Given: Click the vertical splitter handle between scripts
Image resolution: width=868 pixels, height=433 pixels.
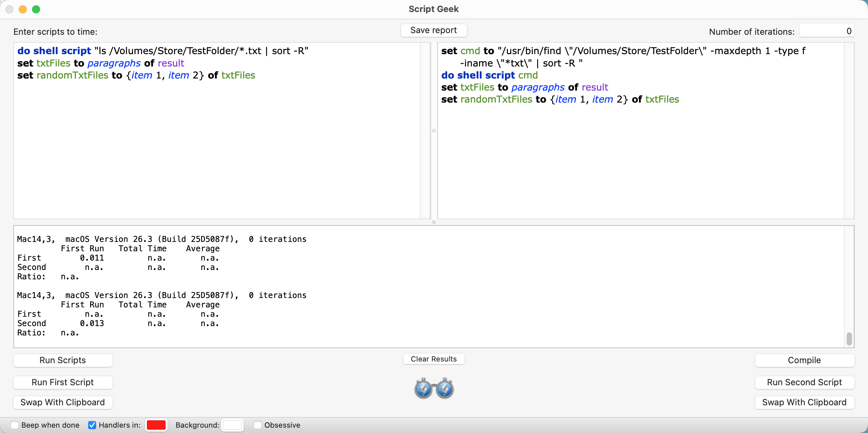Looking at the screenshot, I should [x=434, y=131].
